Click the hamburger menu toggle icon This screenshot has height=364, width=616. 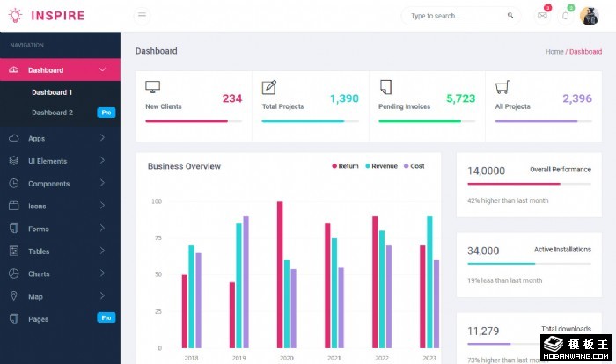(x=143, y=16)
